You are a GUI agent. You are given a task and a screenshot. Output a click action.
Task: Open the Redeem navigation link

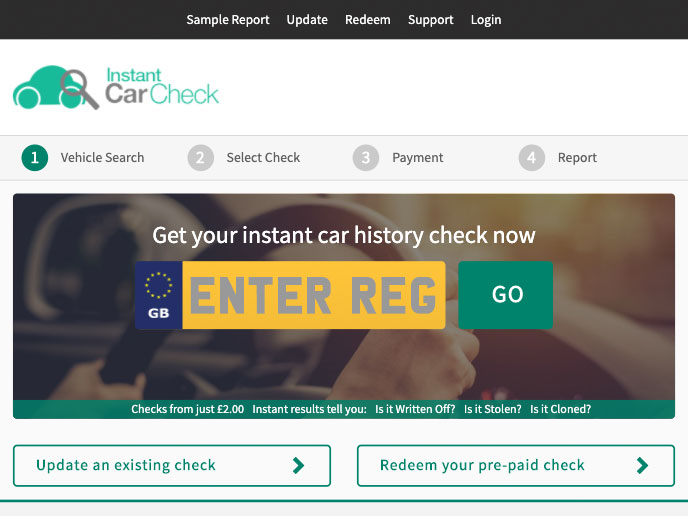click(368, 20)
